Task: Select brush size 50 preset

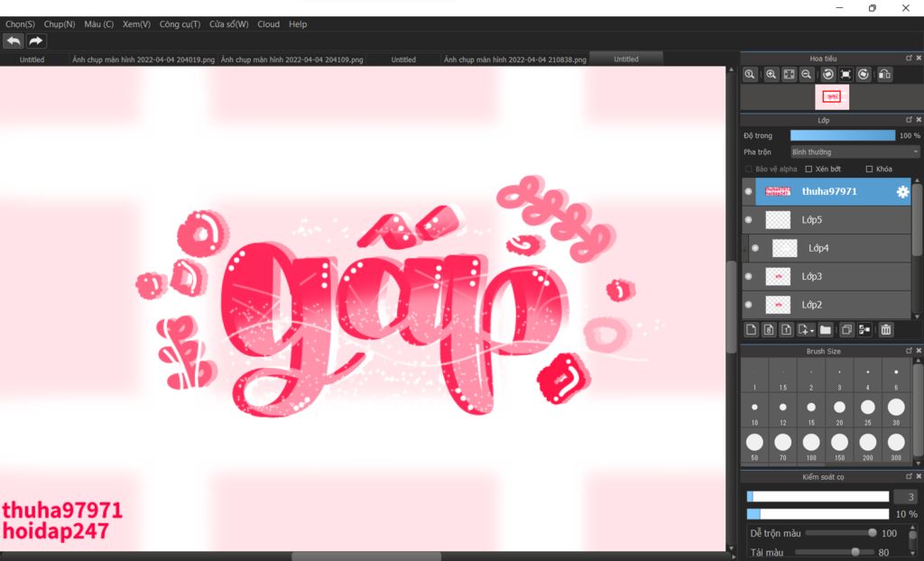Action: [x=754, y=446]
